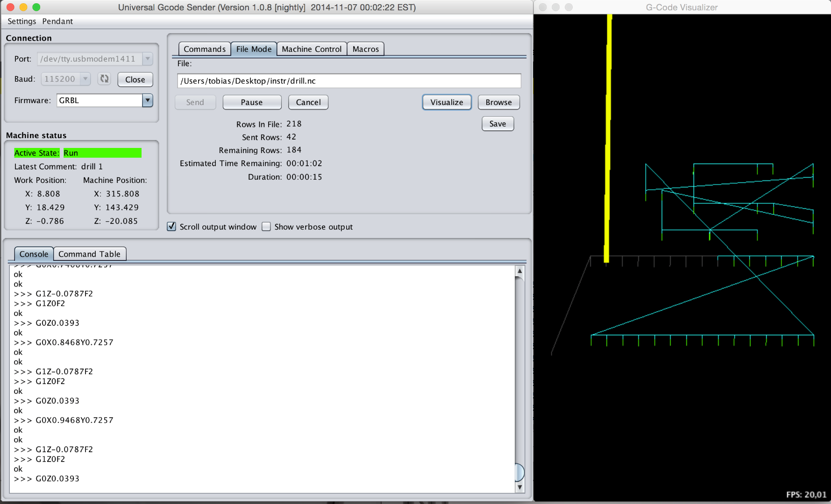Open the Pendant menu

pyautogui.click(x=57, y=21)
